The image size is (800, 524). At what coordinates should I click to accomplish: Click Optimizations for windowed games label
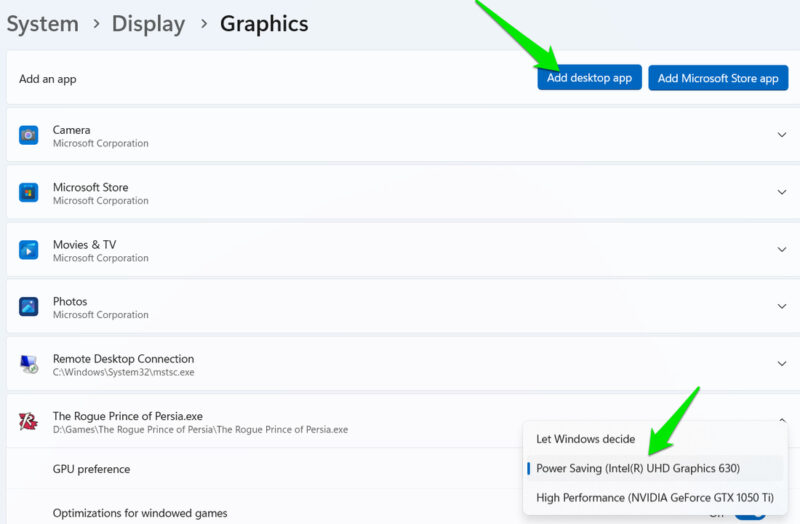[140, 513]
